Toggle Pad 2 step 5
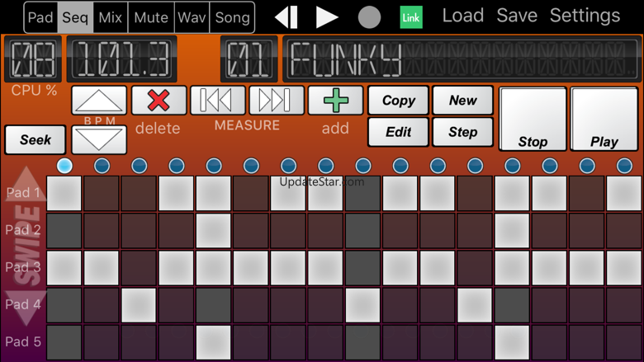 tap(214, 231)
